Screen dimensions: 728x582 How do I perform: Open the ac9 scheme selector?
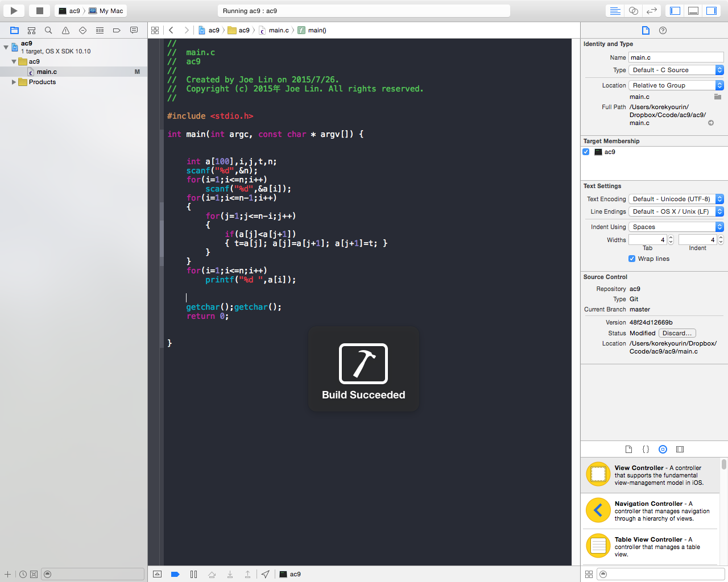click(69, 11)
